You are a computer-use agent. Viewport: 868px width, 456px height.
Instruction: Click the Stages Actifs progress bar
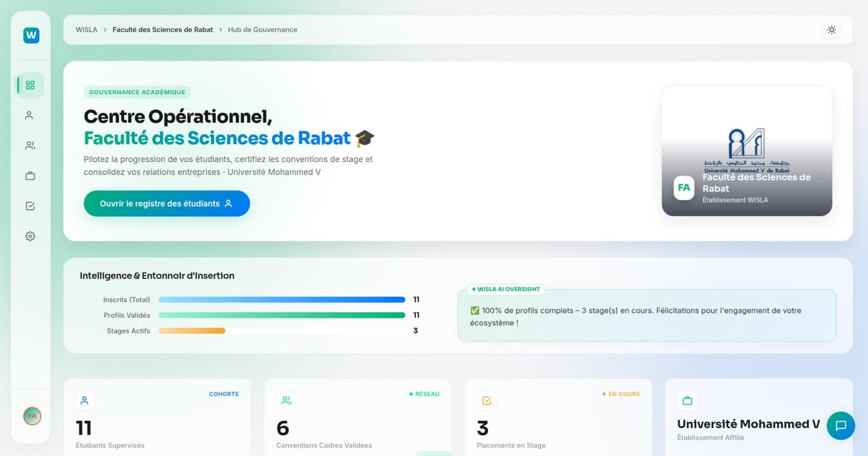[x=282, y=331]
